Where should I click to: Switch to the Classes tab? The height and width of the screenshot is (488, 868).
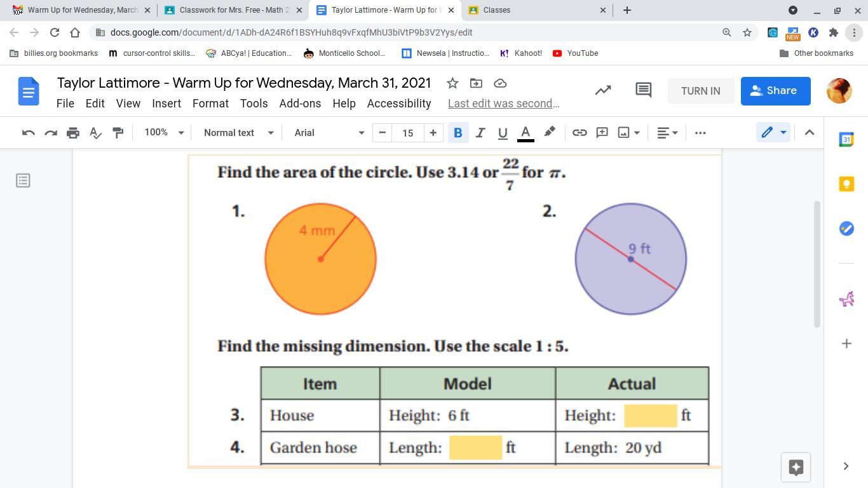click(538, 10)
